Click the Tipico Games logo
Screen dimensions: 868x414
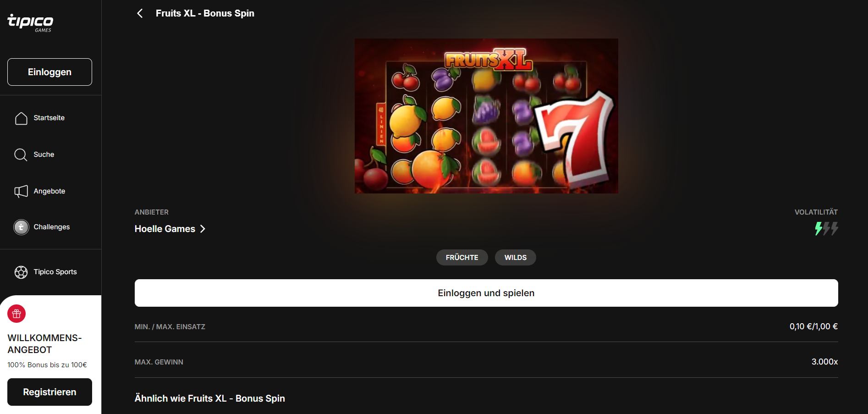30,23
